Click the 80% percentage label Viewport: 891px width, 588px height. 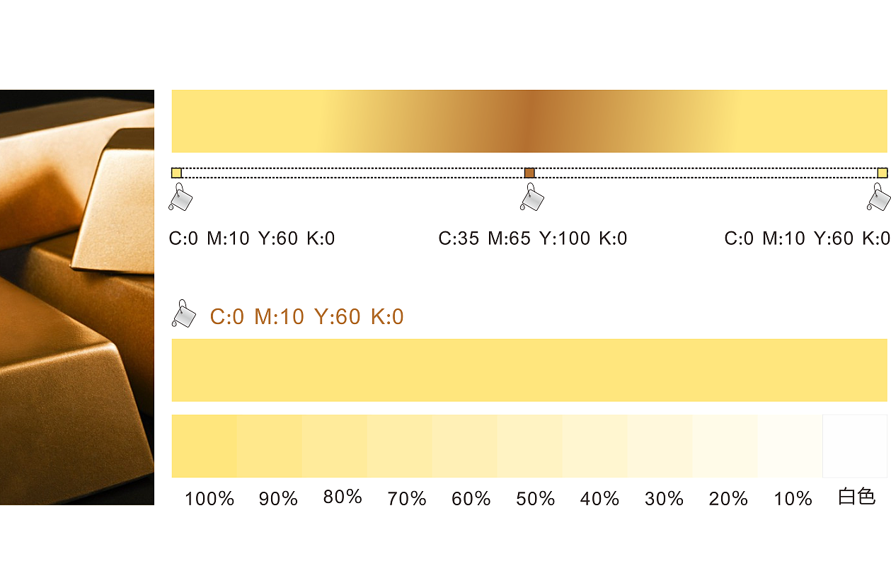(x=343, y=497)
